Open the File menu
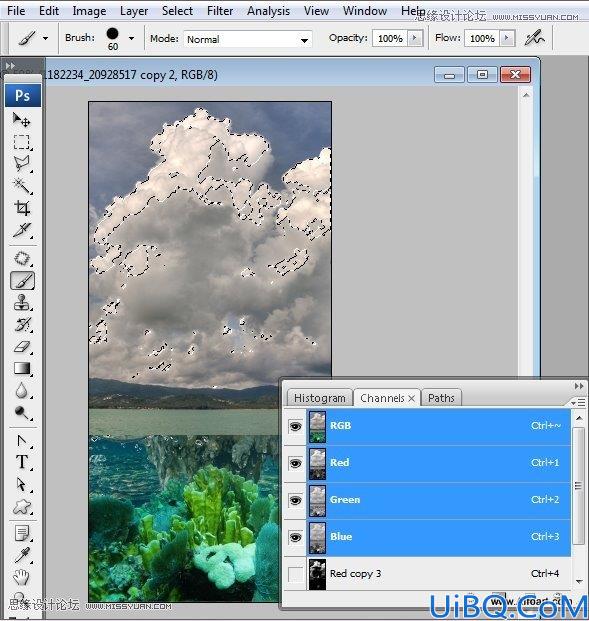The image size is (589, 621). coord(16,11)
